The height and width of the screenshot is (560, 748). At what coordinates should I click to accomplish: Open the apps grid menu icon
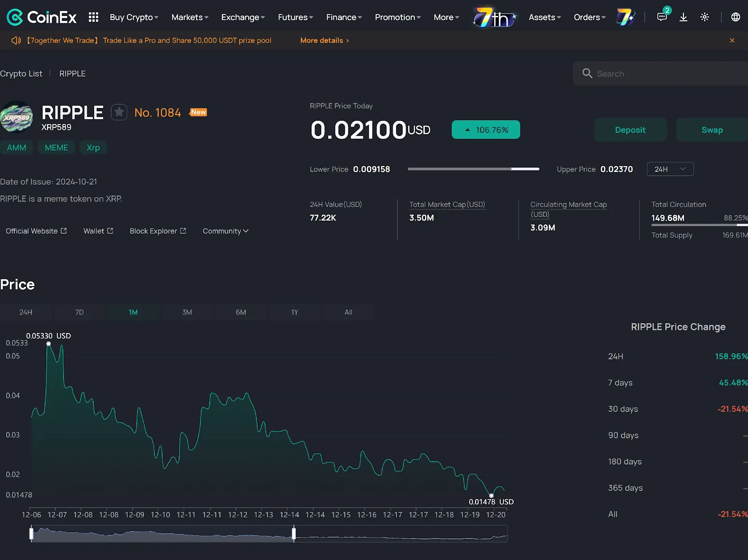click(93, 17)
